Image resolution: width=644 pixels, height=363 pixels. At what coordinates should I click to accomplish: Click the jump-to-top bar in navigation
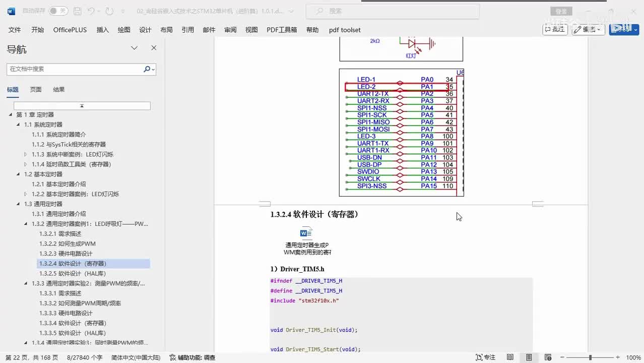(x=82, y=106)
